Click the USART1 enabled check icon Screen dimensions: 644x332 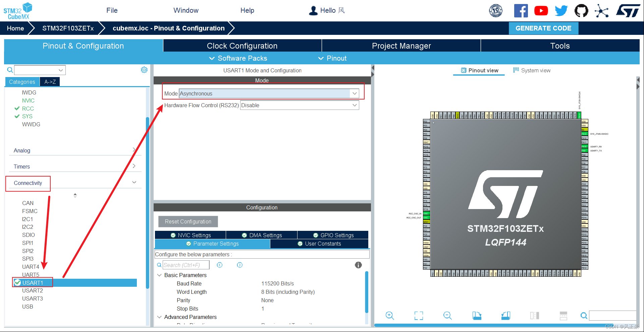pyautogui.click(x=17, y=283)
